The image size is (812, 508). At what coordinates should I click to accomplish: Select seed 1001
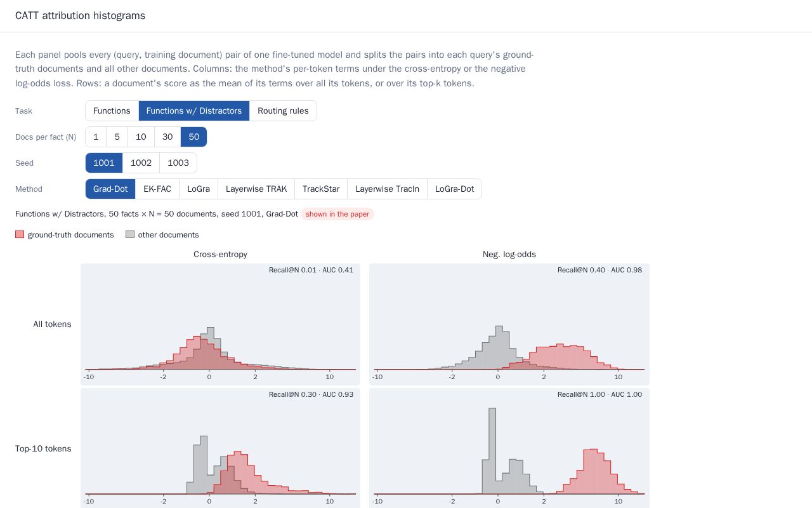click(x=104, y=163)
